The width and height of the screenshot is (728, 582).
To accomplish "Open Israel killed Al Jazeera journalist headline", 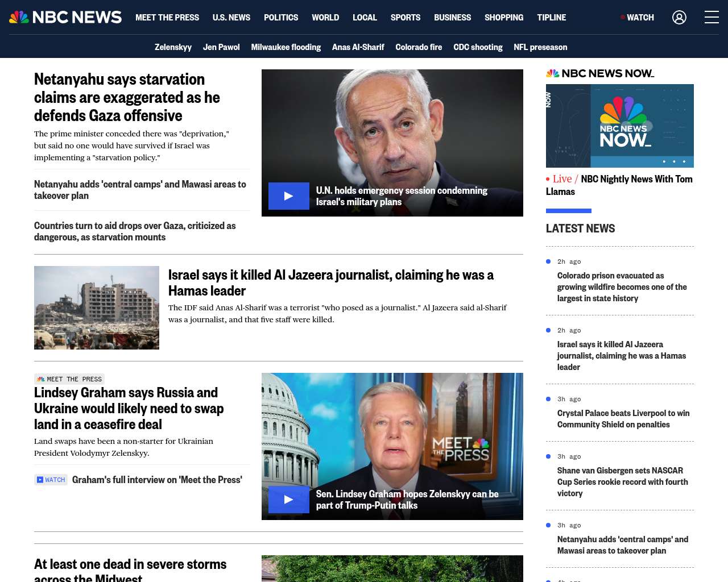I will pyautogui.click(x=331, y=282).
